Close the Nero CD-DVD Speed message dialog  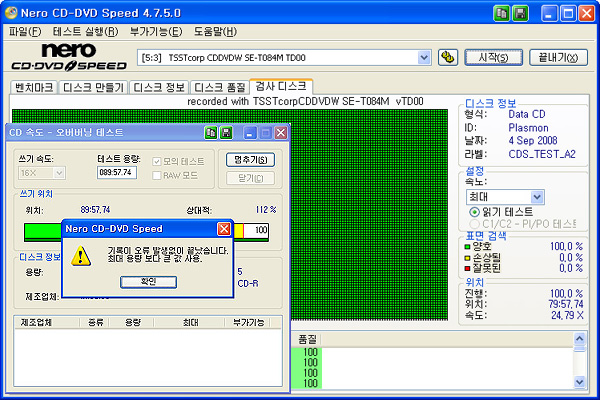click(x=224, y=229)
